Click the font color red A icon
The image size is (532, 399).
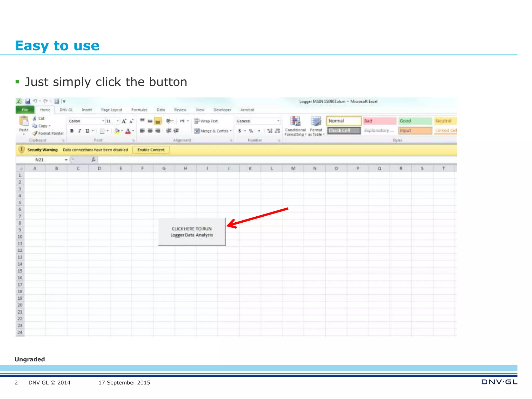[128, 131]
